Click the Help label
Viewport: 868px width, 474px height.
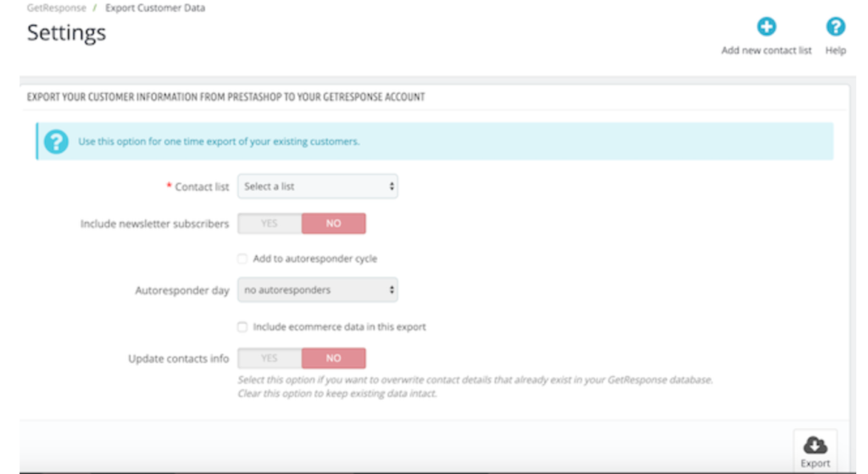pyautogui.click(x=835, y=50)
